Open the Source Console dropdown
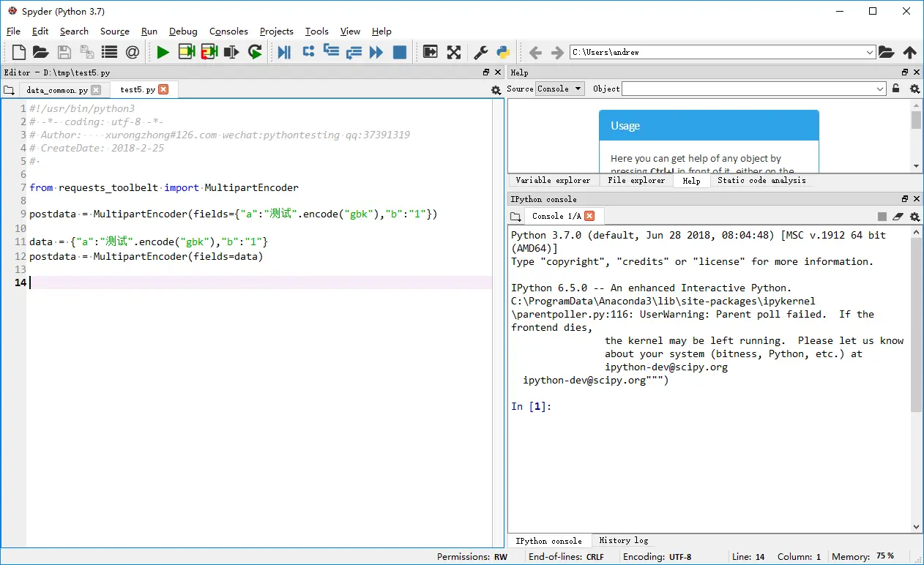Image resolution: width=924 pixels, height=565 pixels. tap(559, 89)
